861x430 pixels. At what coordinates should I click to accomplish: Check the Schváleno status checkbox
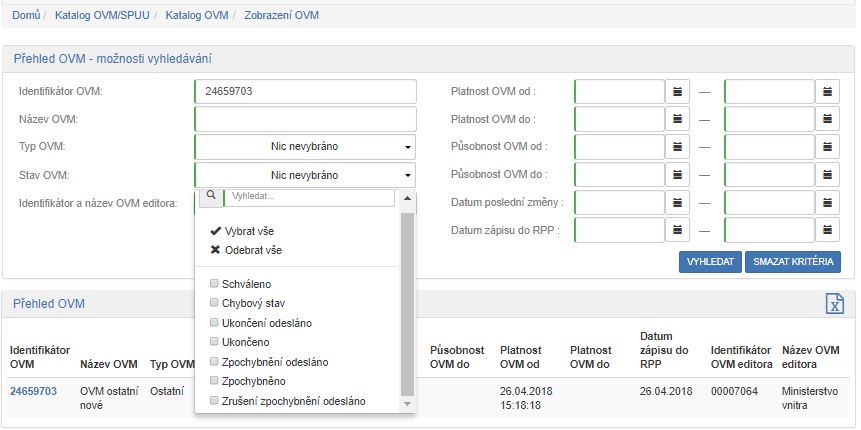(214, 284)
